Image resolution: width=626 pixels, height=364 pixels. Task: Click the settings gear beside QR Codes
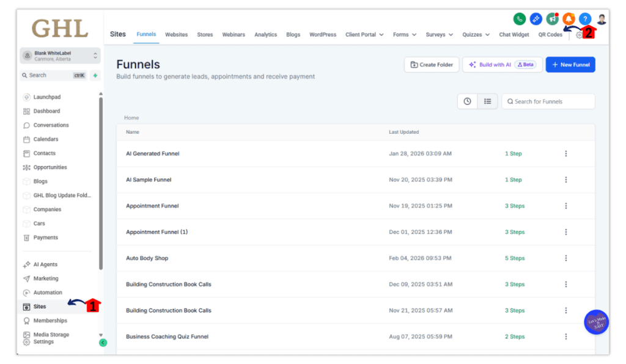tap(579, 35)
